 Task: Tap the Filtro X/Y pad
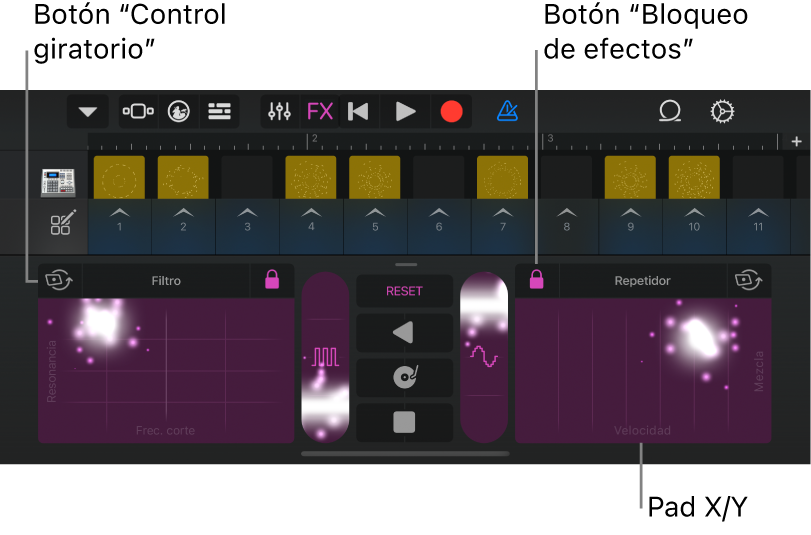click(166, 370)
